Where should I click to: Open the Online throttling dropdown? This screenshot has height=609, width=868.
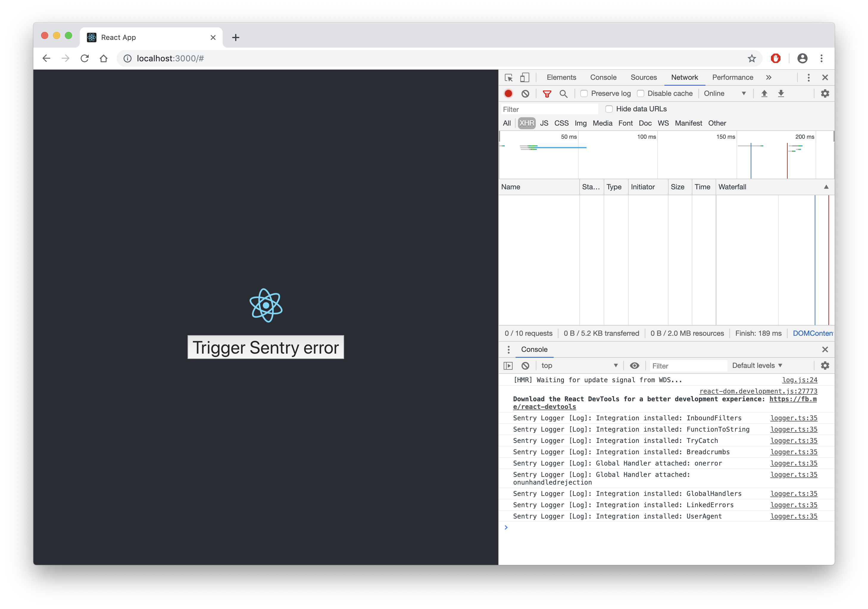pos(724,93)
